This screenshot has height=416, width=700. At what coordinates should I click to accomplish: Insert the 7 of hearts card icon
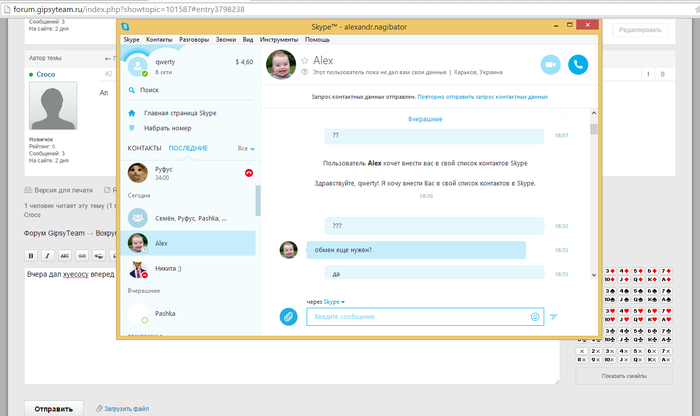click(667, 311)
